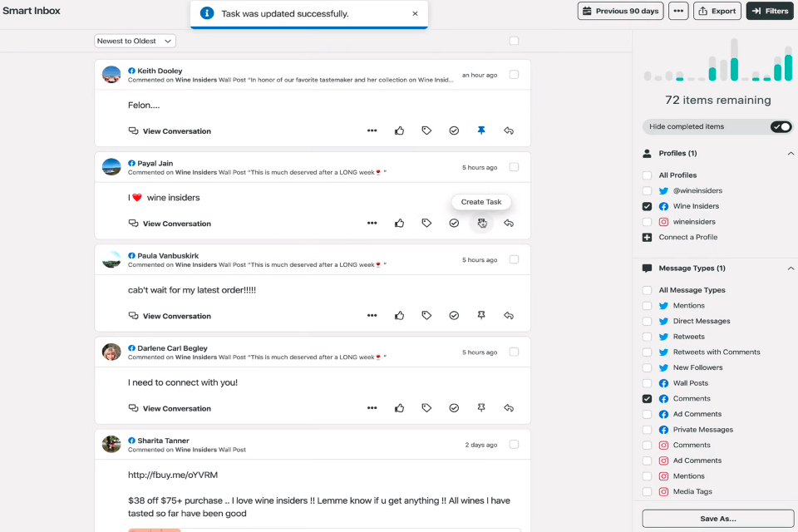The height and width of the screenshot is (532, 798).
Task: Reply to Keith Dooley's comment using arrow icon
Action: [509, 131]
